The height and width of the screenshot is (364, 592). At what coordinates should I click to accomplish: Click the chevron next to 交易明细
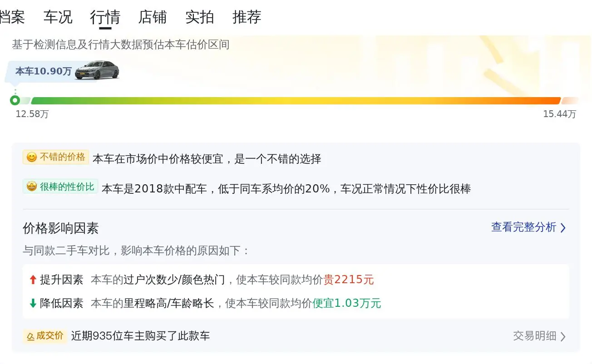563,337
